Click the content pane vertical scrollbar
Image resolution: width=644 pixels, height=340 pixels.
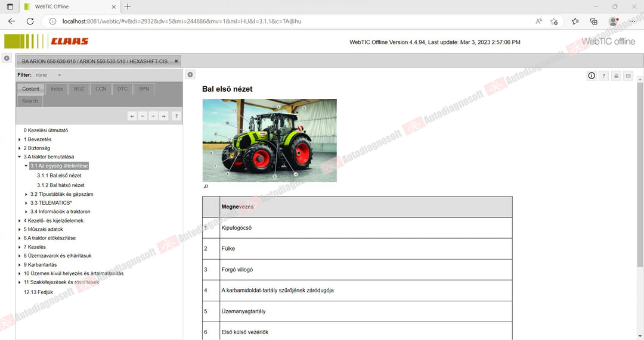[640, 174]
